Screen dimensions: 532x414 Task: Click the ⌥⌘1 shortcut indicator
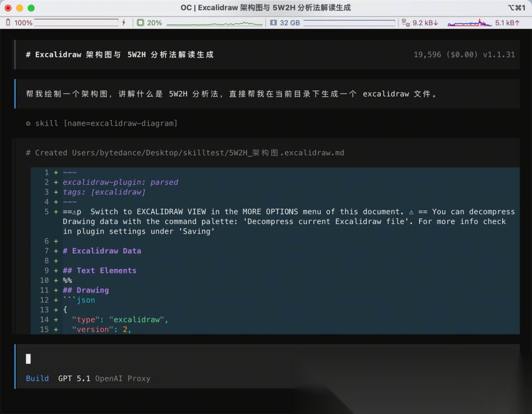pos(516,8)
